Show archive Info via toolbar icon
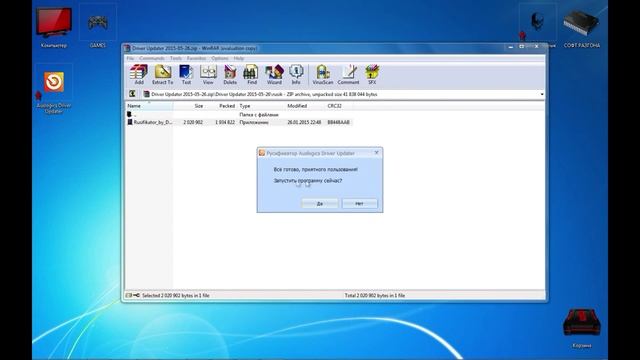The image size is (640, 360). click(x=296, y=75)
